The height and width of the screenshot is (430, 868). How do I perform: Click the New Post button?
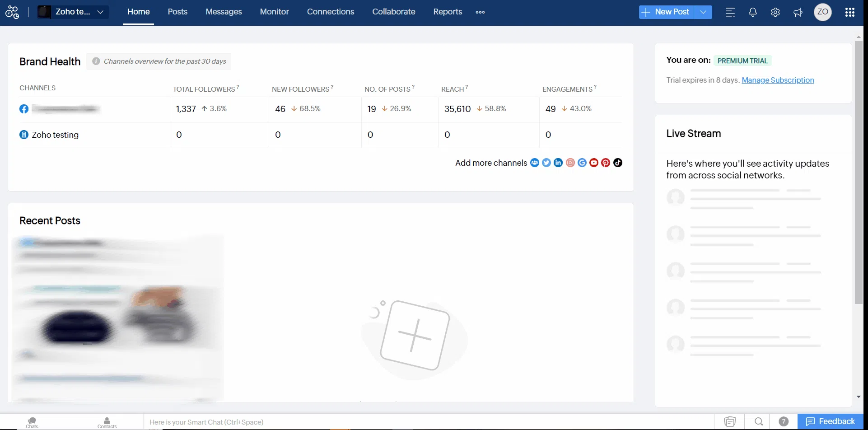coord(666,12)
